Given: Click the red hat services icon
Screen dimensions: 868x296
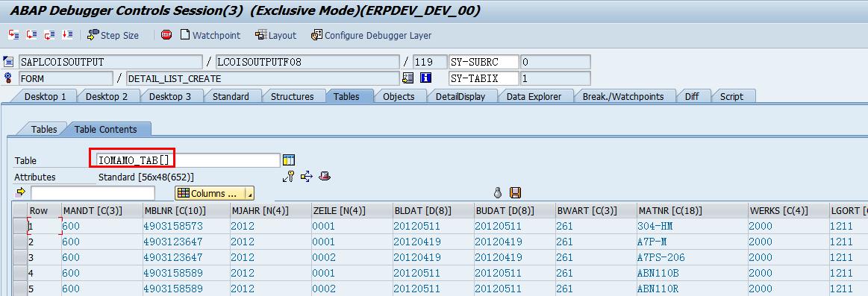Looking at the screenshot, I should [325, 177].
